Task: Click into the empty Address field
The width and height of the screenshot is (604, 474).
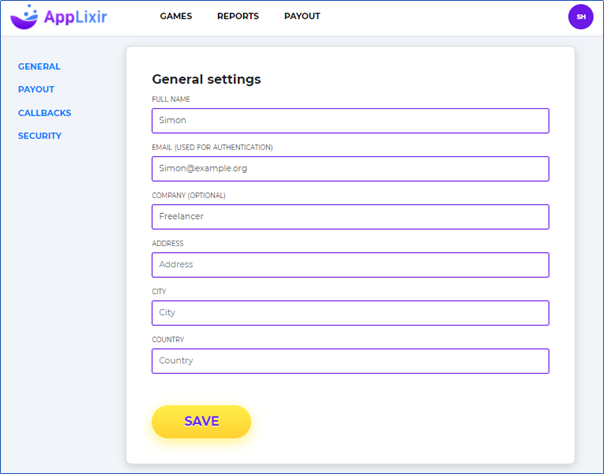Action: pos(350,265)
